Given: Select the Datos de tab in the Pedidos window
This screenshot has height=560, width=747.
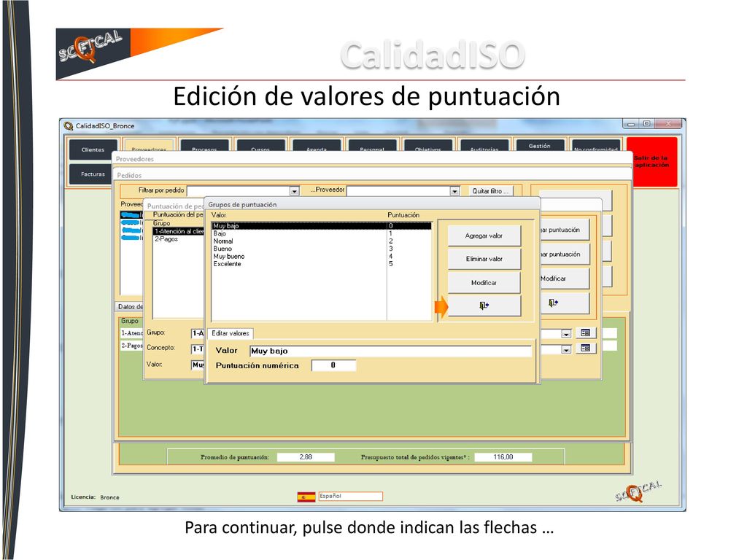Looking at the screenshot, I should click(130, 307).
